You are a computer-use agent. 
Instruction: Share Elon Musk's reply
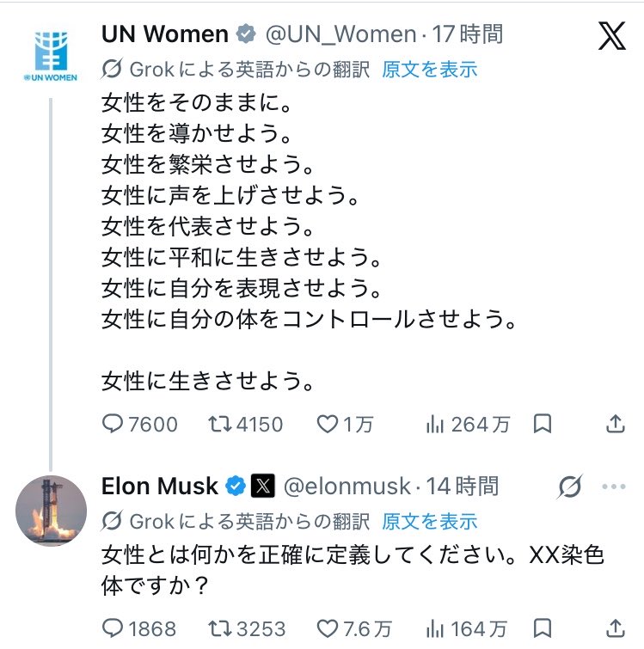(x=616, y=628)
